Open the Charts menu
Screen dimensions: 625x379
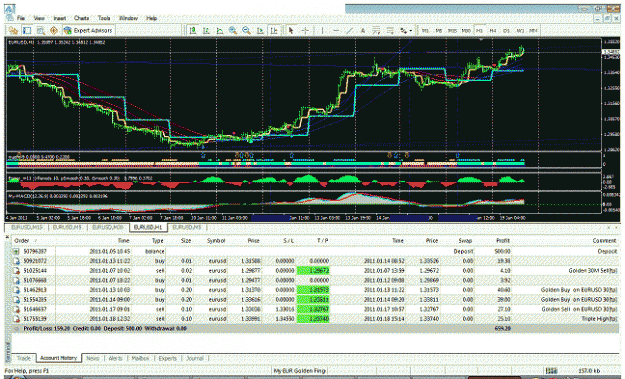81,18
